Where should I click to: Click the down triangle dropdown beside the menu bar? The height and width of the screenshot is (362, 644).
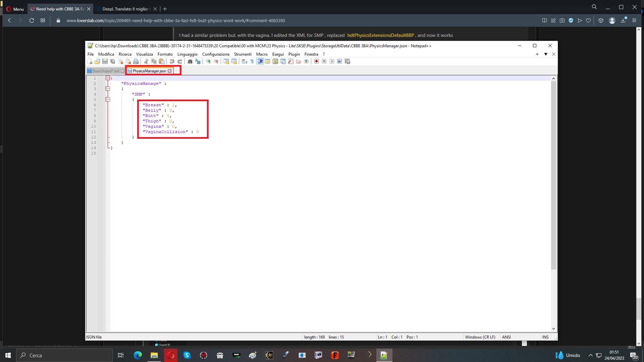(x=546, y=54)
